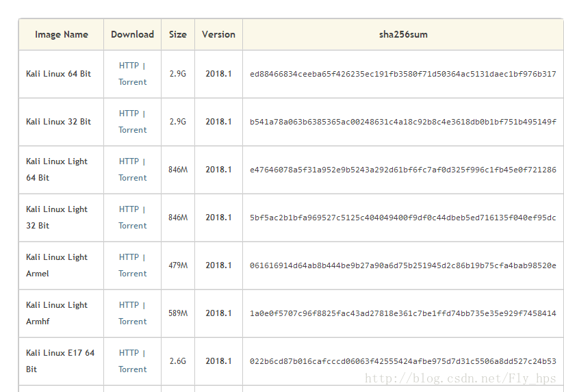Screen dimensions: 564x392
Task: Open HTTP link for Kali Linux Light 32 Bit
Action: pyautogui.click(x=129, y=209)
